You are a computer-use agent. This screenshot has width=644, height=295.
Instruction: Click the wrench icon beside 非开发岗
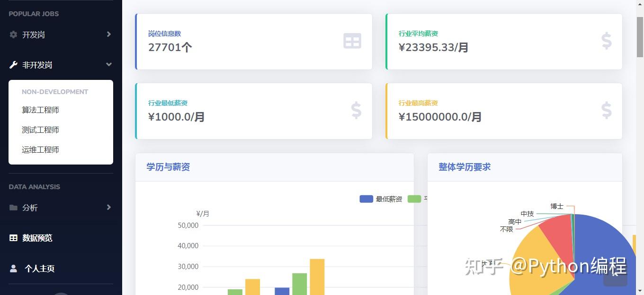(13, 65)
